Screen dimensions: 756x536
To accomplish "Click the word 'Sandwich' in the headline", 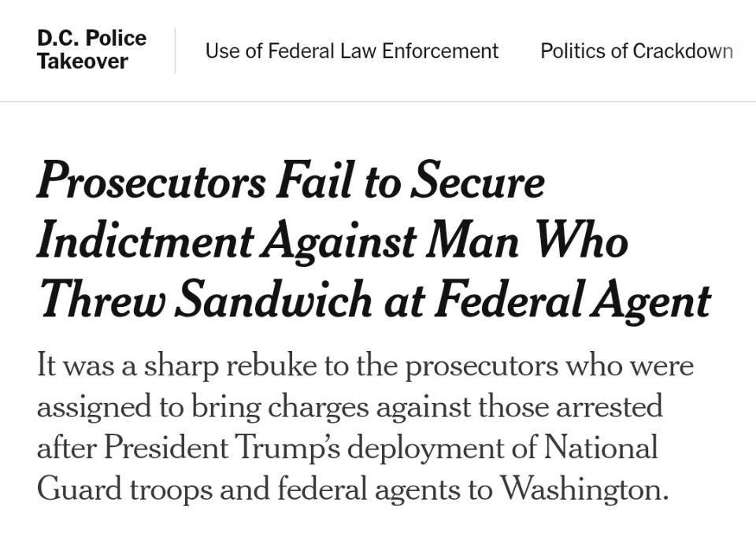I will pyautogui.click(x=273, y=300).
